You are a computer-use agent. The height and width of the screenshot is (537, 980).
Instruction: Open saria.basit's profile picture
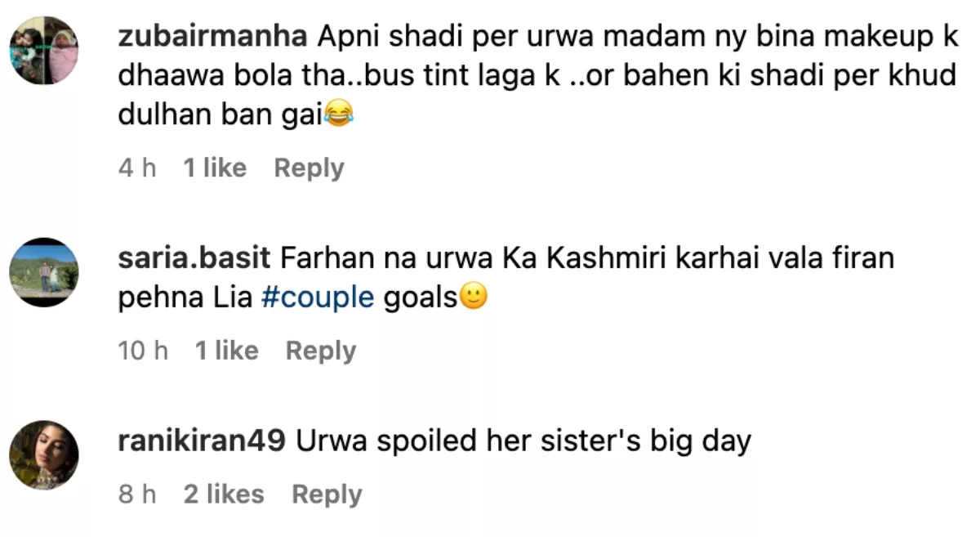click(x=44, y=272)
